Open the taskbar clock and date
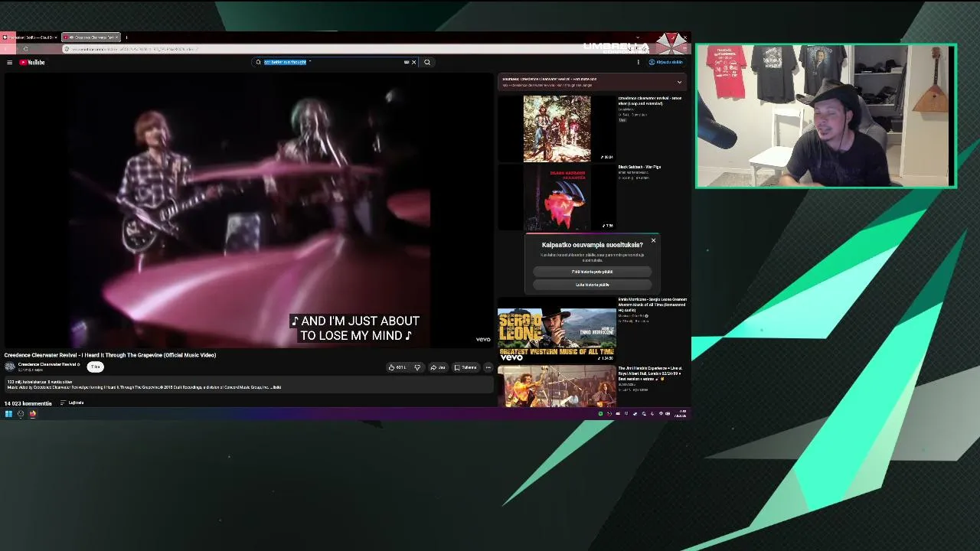 tap(681, 414)
